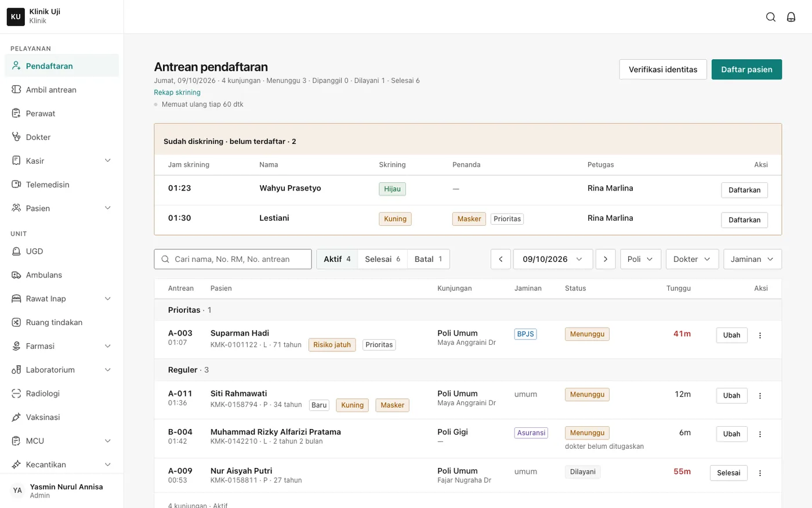Expand the Farmasi sidebar menu
This screenshot has width=812, height=508.
pyautogui.click(x=107, y=346)
